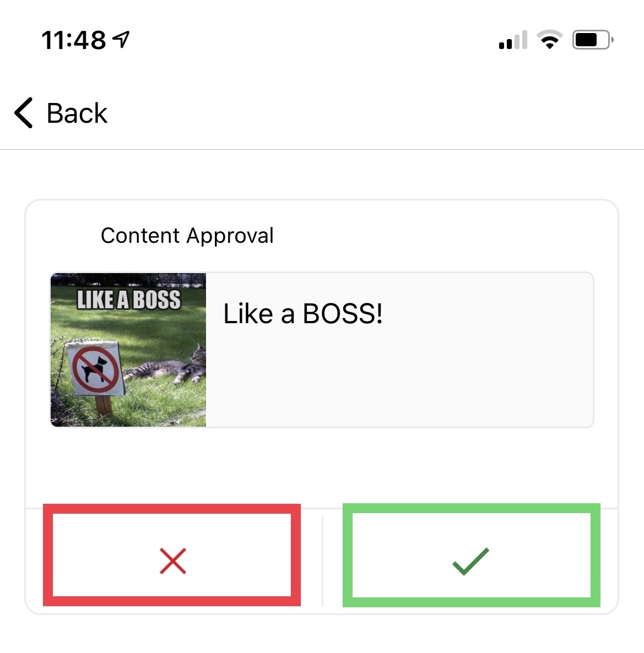Tap the cellular signal bars
Viewport: 644px width, 653px height.
(x=513, y=40)
